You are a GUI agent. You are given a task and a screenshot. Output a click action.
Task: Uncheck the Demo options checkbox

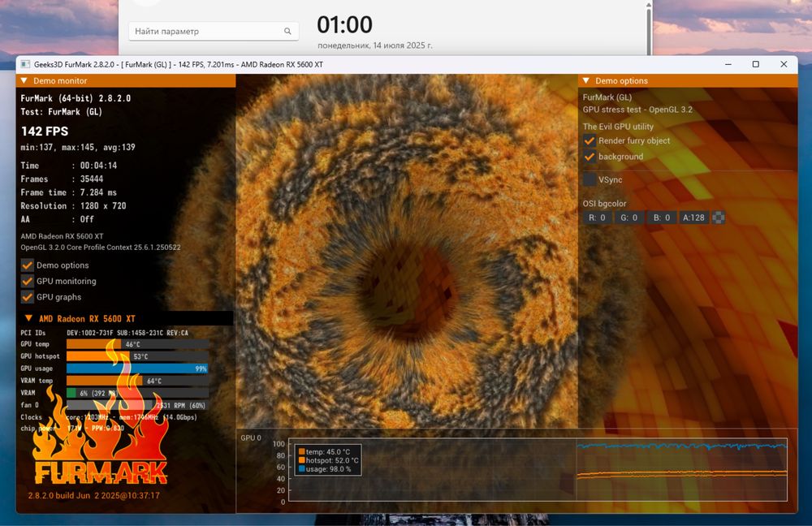[28, 265]
